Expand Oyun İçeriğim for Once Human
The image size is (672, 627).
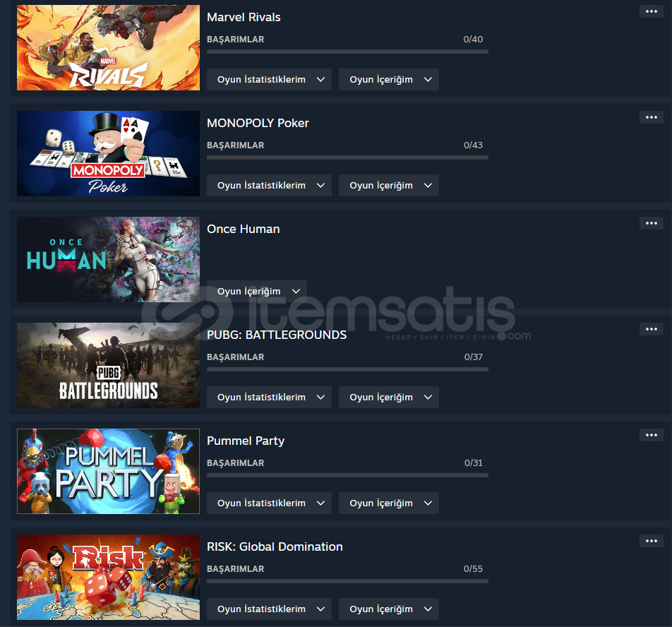point(257,291)
